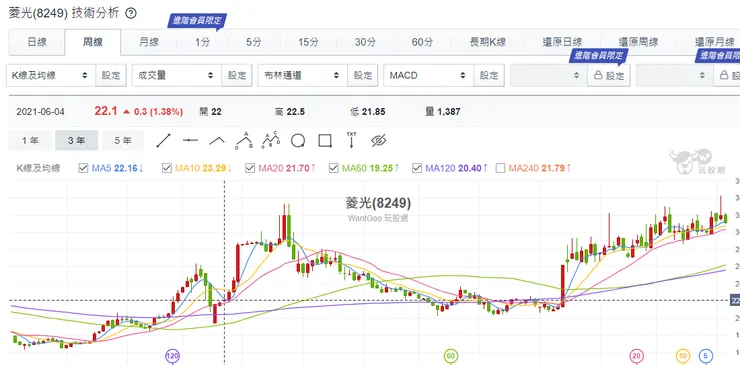This screenshot has width=740, height=365.
Task: Click the 進階會員限定 badge above 1分
Action: click(197, 20)
